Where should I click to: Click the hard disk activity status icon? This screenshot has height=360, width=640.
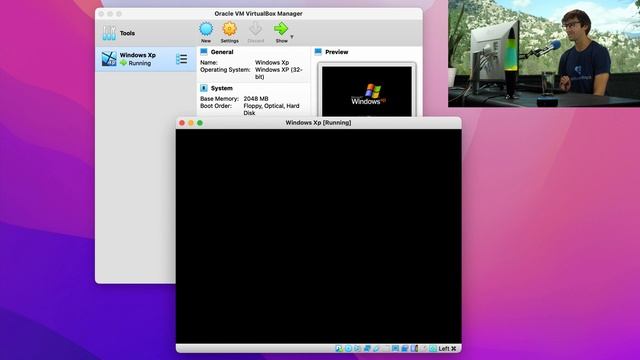click(339, 348)
